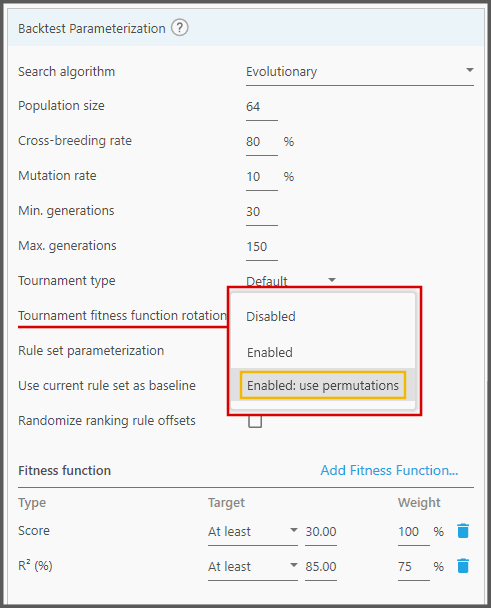Open R² target At least dropdown
The image size is (491, 608).
(x=252, y=567)
